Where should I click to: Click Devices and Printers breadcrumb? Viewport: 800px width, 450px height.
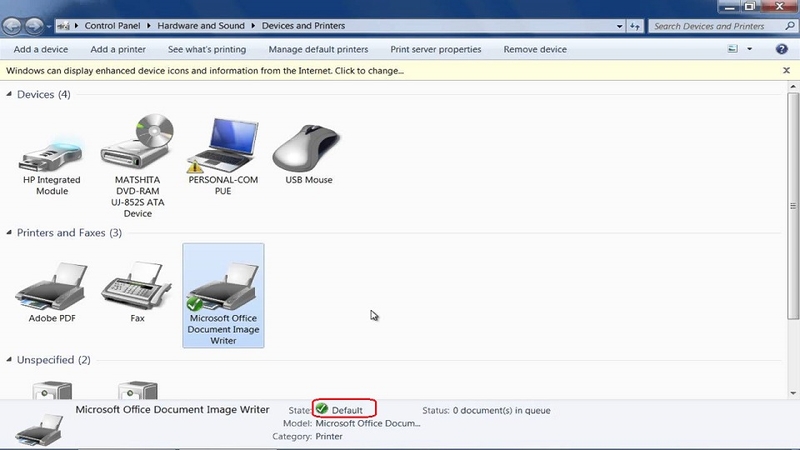[x=304, y=26]
